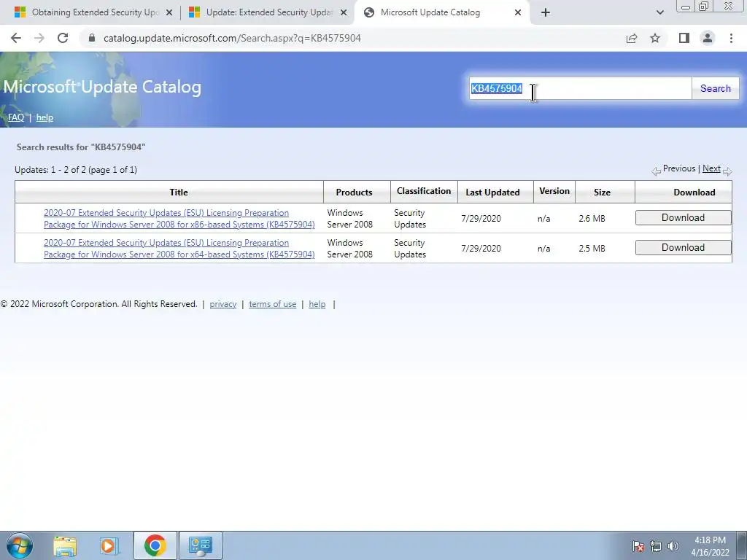The image size is (747, 560).
Task: Click the Chrome icon in the taskbar
Action: click(x=155, y=545)
